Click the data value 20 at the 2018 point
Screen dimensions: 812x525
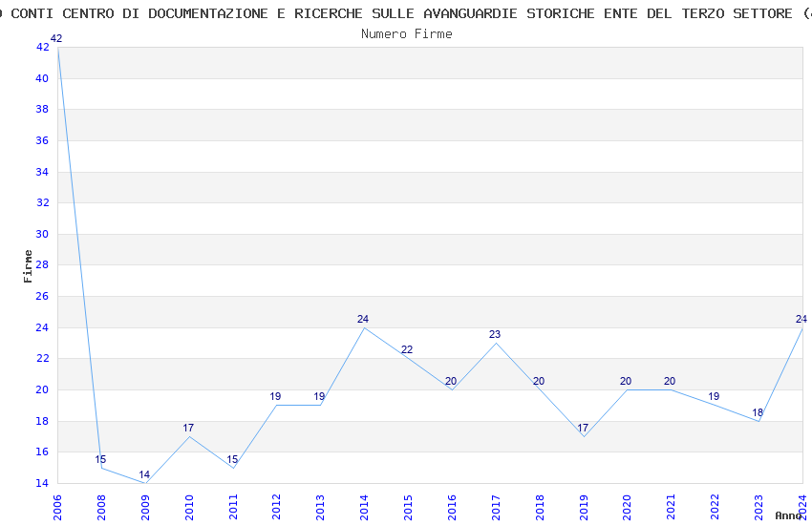tap(539, 381)
